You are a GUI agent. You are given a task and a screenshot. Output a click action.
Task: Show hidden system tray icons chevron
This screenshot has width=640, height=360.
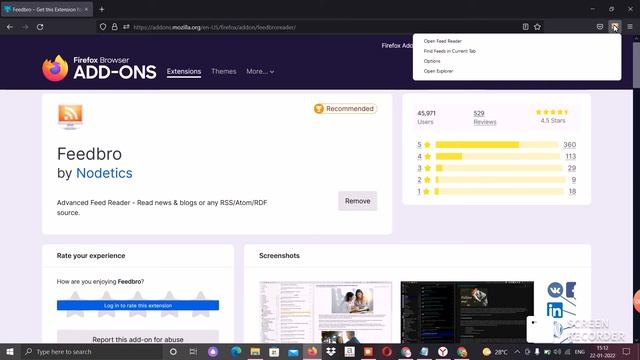pyautogui.click(x=517, y=351)
